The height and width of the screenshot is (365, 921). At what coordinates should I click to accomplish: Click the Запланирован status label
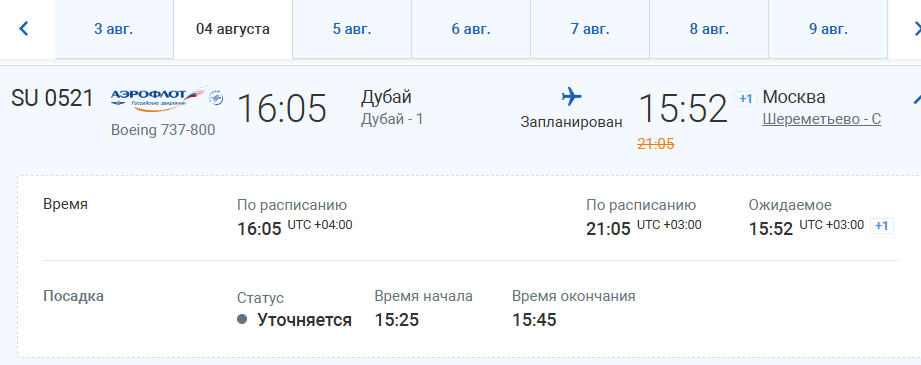click(571, 122)
